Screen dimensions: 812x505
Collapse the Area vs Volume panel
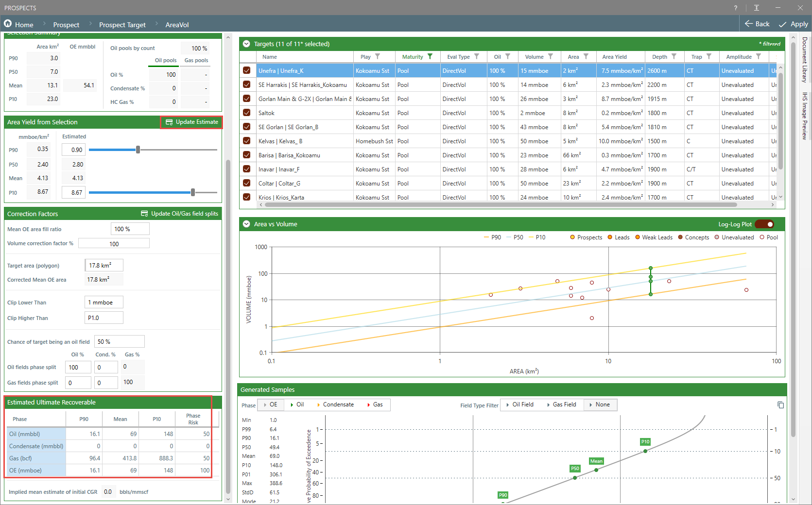click(246, 224)
